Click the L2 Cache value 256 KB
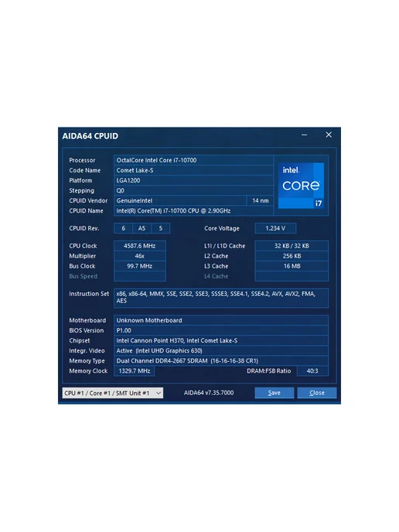Viewport: 399px width, 532px height. pyautogui.click(x=292, y=256)
